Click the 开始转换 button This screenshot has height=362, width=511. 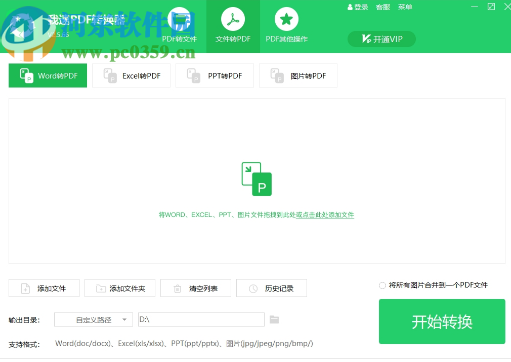(x=442, y=322)
